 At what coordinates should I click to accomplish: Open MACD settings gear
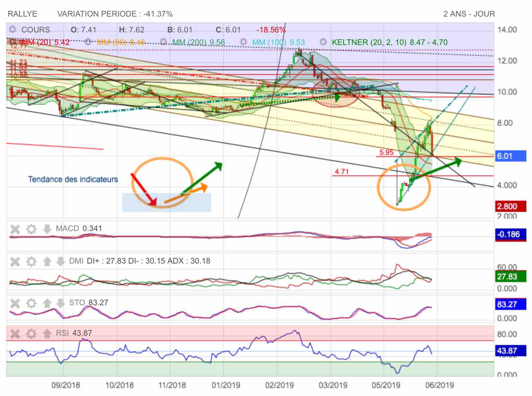(x=31, y=229)
